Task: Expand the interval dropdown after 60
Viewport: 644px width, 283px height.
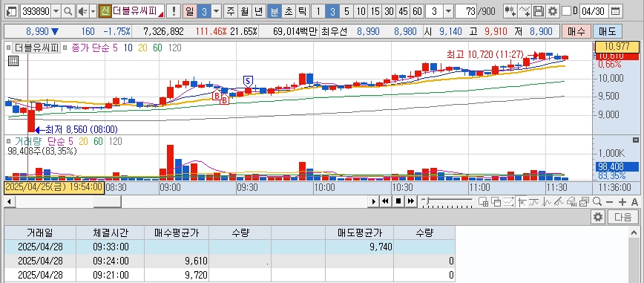Action: point(448,11)
